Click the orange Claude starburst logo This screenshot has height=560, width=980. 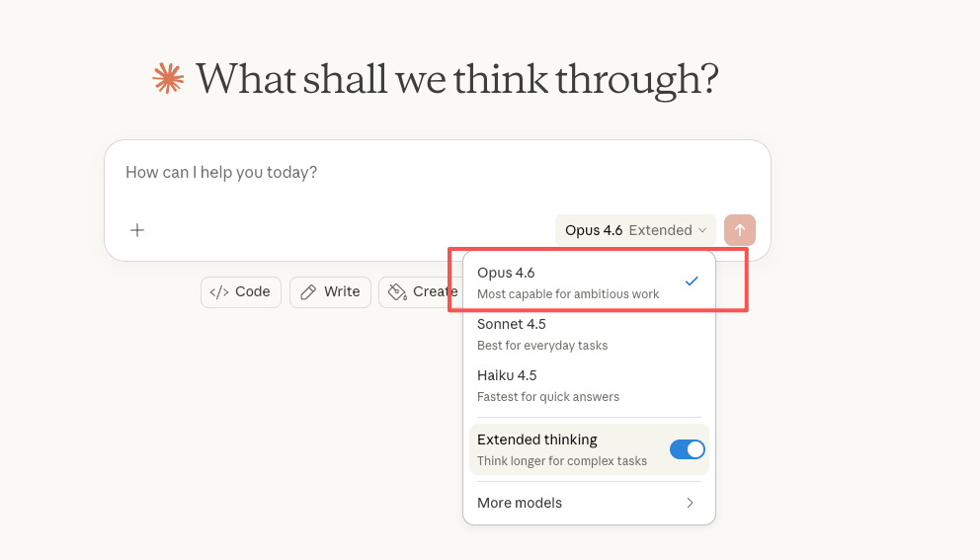[x=168, y=79]
